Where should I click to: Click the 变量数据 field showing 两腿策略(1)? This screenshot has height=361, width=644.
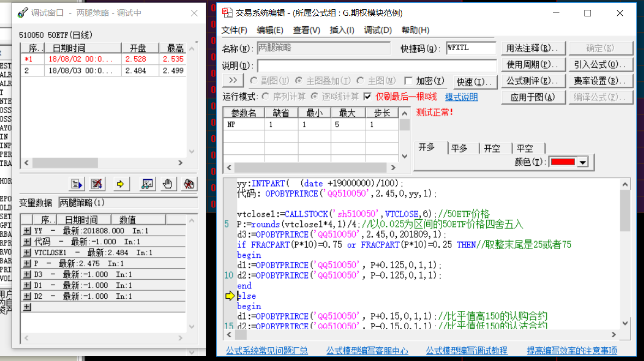[x=128, y=203]
